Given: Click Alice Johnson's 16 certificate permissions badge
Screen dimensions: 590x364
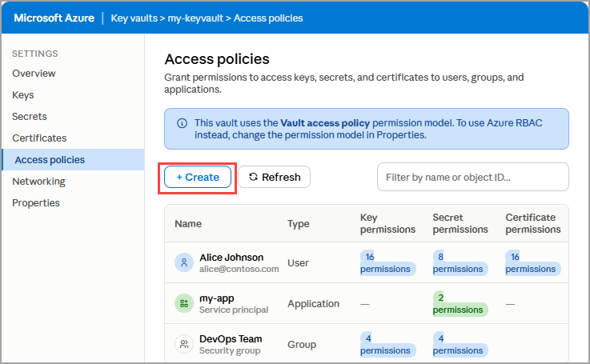Looking at the screenshot, I should 533,263.
